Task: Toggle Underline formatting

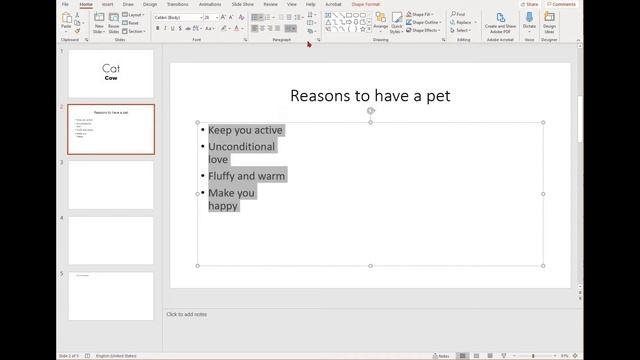Action: click(172, 29)
